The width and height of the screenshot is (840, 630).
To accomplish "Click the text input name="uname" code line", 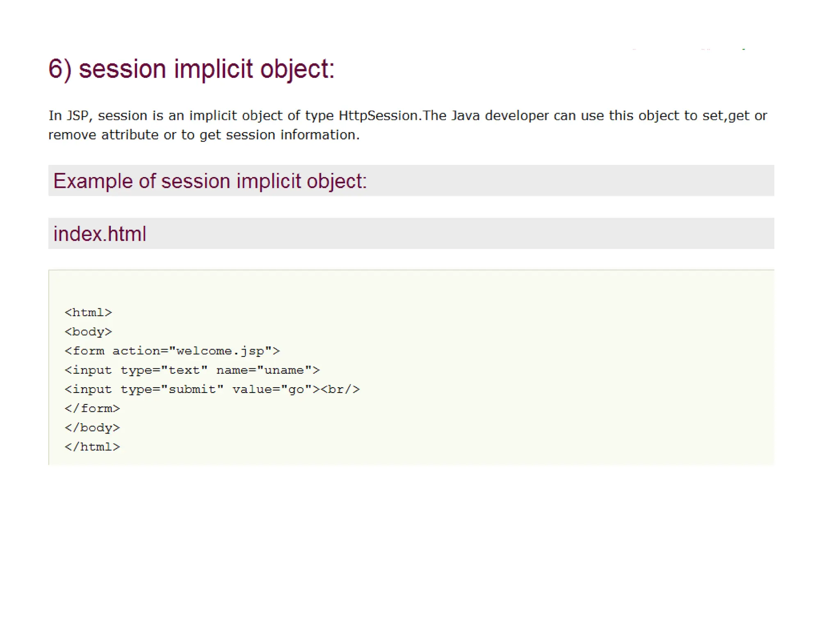I will [192, 370].
